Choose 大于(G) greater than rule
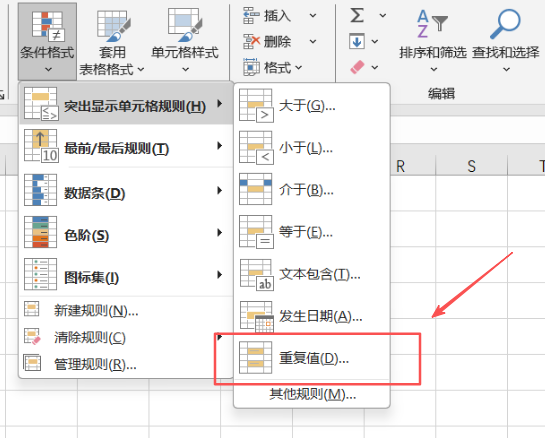Screen dimensions: 545x438 click(x=312, y=106)
